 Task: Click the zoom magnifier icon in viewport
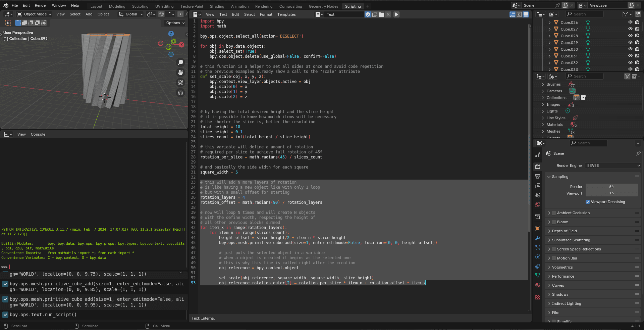pos(180,62)
